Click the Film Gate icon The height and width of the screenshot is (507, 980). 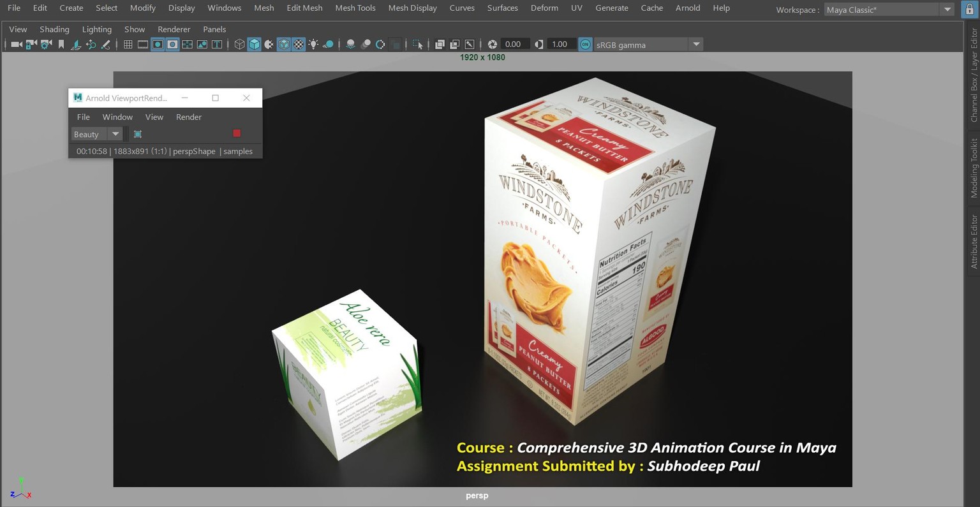click(143, 44)
